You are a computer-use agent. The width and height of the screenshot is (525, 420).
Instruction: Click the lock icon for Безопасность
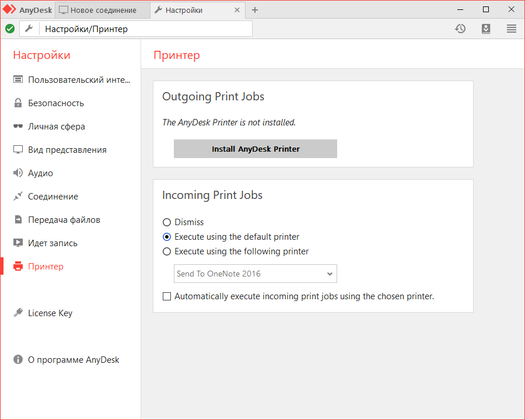18,103
